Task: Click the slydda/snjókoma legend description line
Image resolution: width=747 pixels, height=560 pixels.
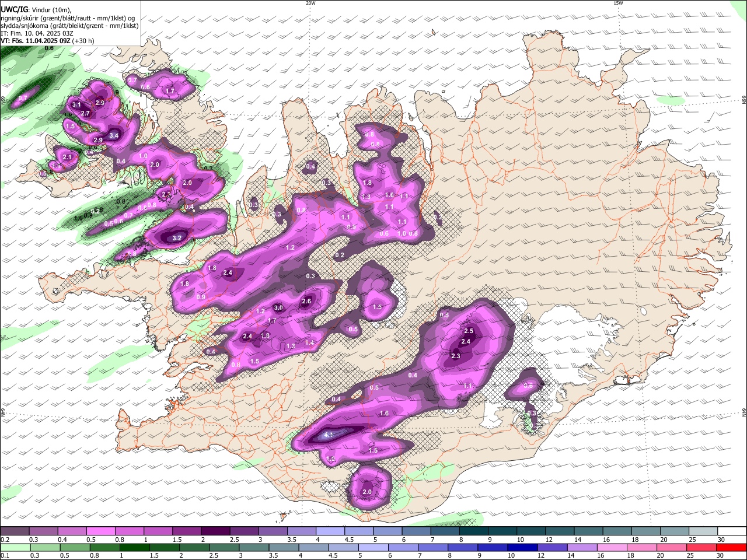Action: point(69,26)
